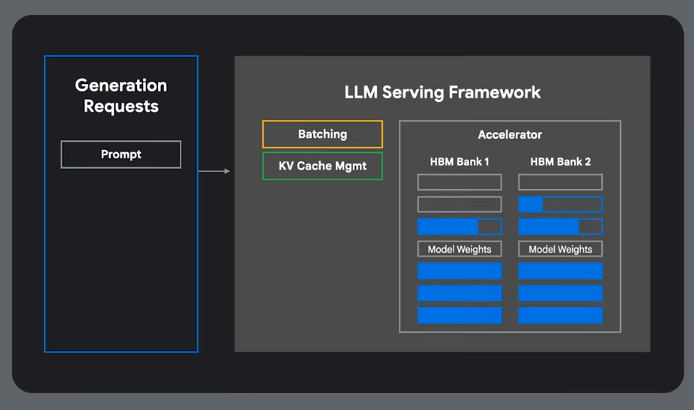Screen dimensions: 694x410
Task: Click the second empty slot in HBM Bank 1
Action: click(459, 204)
